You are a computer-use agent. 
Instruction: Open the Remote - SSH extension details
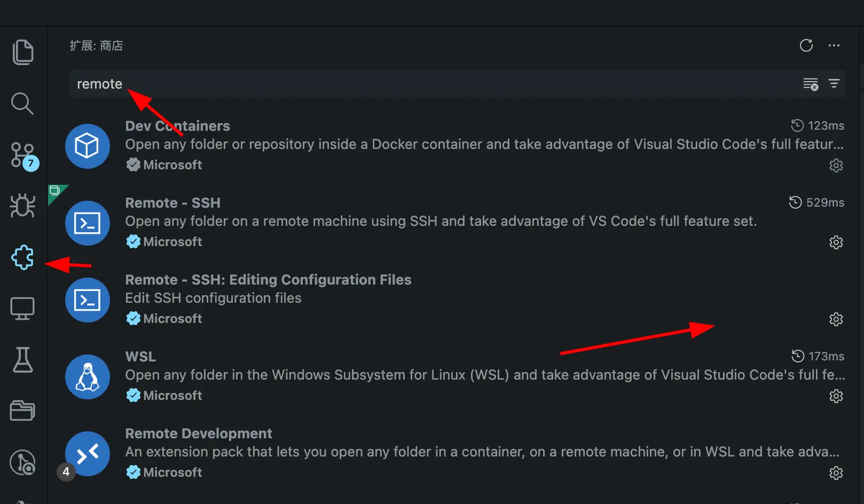172,202
